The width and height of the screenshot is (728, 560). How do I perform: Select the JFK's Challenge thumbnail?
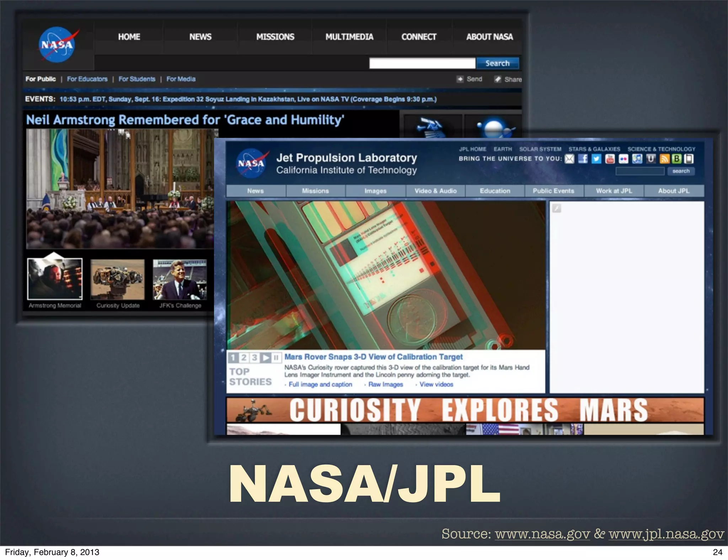[x=180, y=279]
